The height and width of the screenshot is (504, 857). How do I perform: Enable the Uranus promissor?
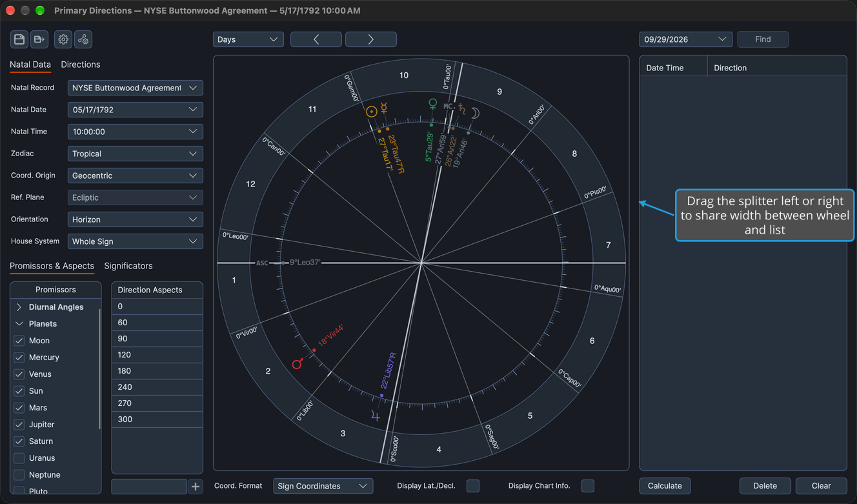[x=19, y=458]
